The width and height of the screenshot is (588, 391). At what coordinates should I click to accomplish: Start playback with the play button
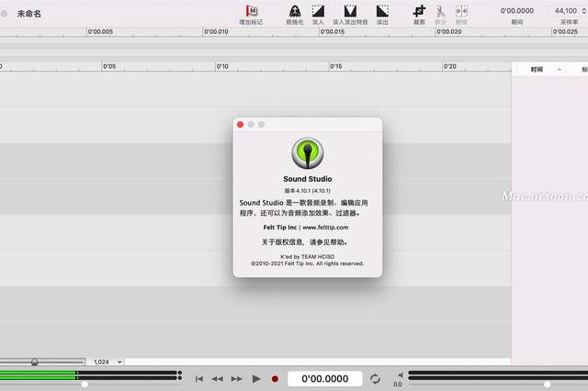256,379
